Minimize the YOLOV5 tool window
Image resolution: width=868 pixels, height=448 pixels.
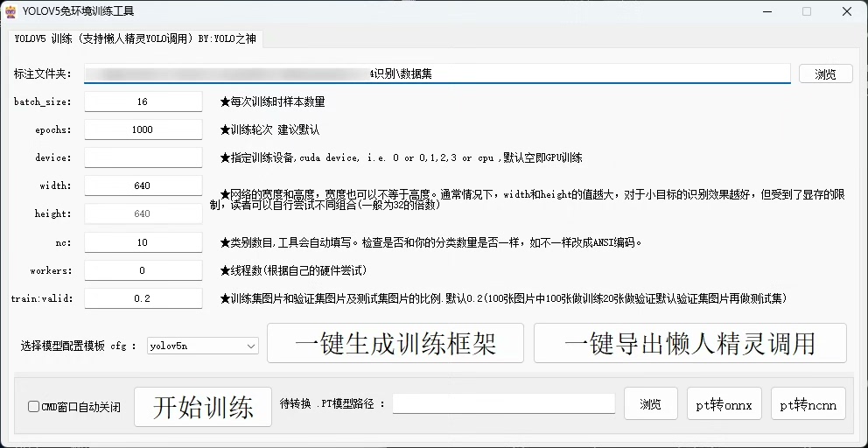pos(766,11)
